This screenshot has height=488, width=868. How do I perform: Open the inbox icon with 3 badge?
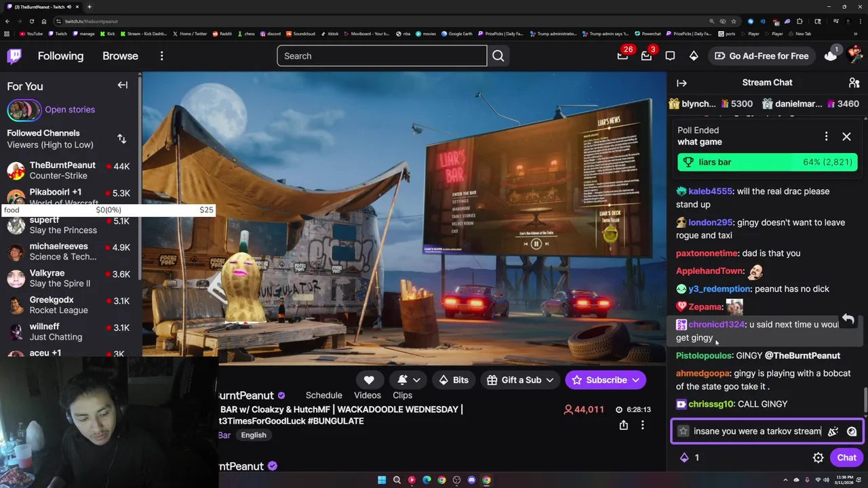646,56
